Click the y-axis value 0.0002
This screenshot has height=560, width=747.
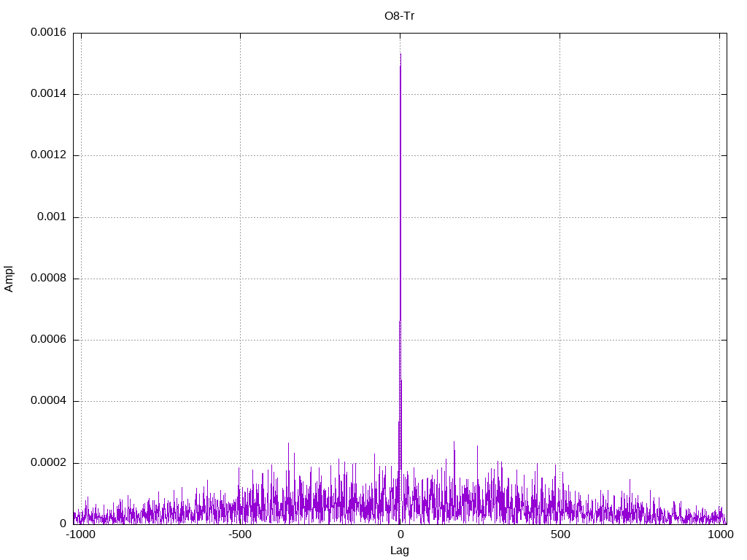click(49, 462)
